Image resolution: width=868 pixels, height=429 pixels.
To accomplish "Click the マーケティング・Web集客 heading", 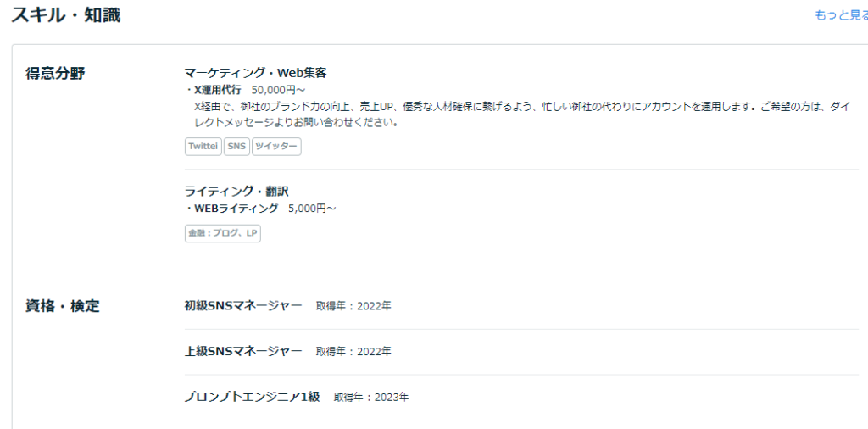I will (255, 73).
